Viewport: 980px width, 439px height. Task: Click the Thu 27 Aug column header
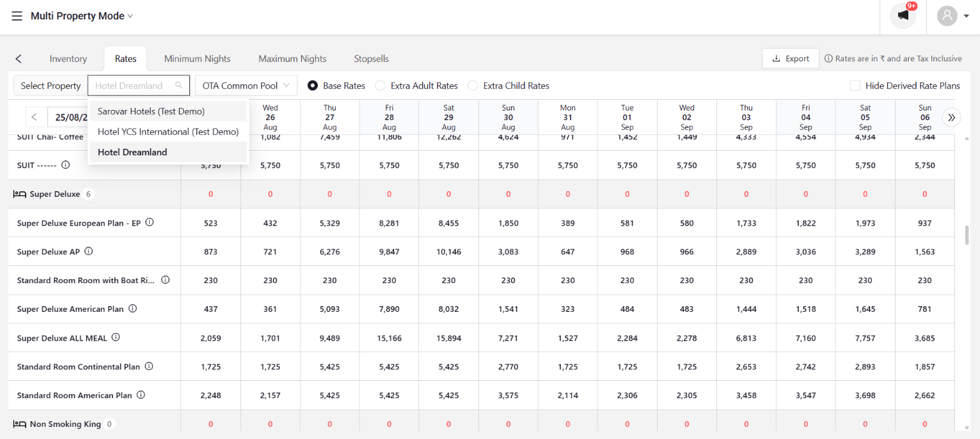click(329, 117)
